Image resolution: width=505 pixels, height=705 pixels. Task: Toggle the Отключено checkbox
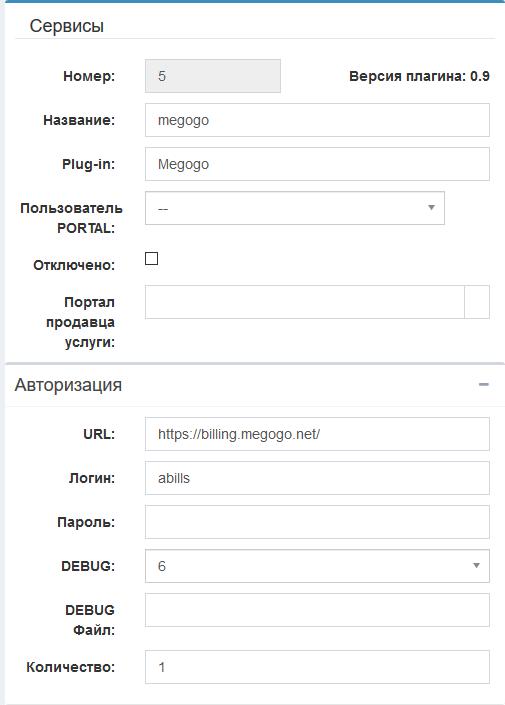(x=152, y=259)
